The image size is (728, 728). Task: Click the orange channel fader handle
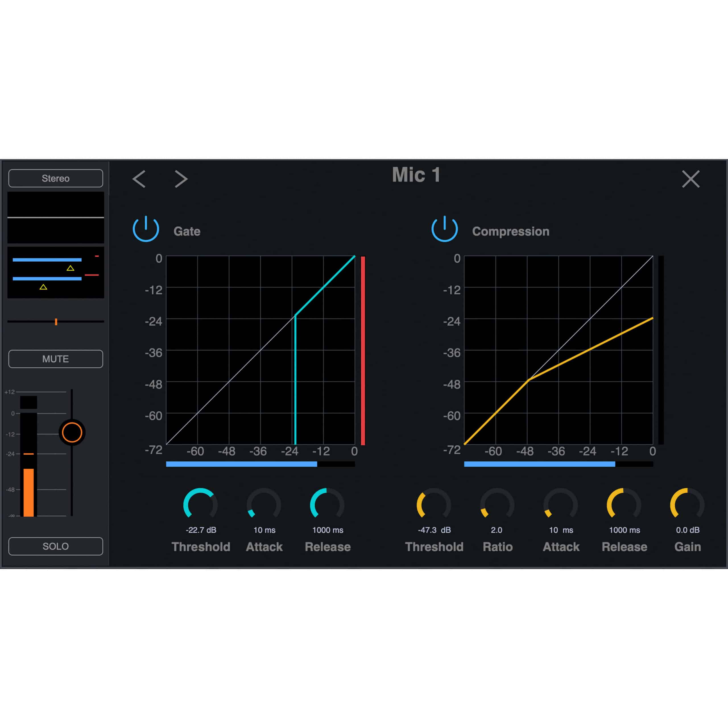click(72, 432)
